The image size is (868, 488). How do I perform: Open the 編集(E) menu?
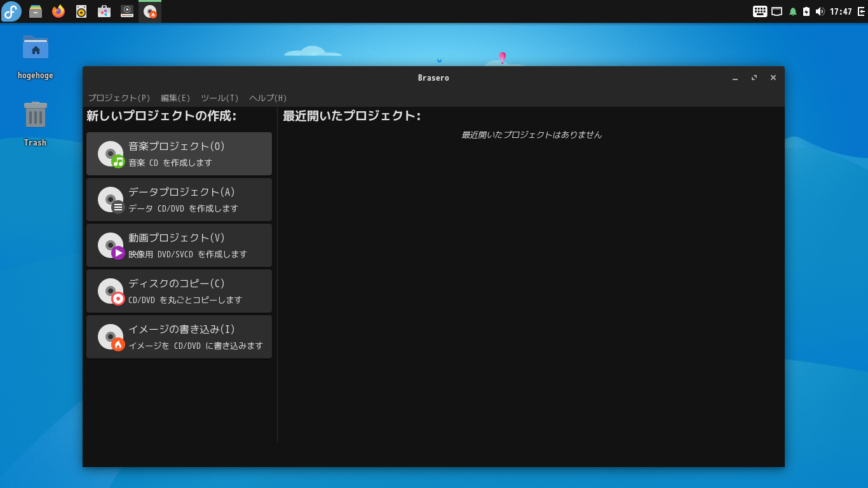[175, 98]
